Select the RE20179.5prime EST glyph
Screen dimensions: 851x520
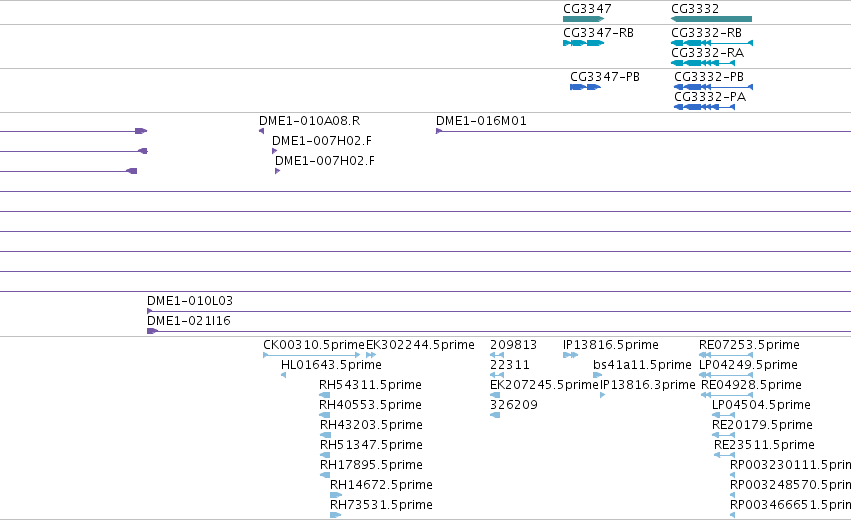723,435
